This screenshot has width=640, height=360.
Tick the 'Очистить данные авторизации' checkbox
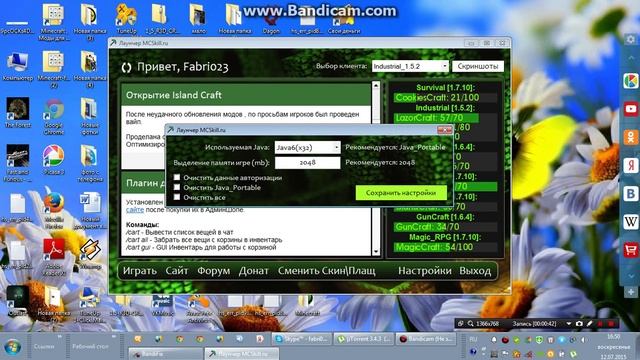[177, 177]
